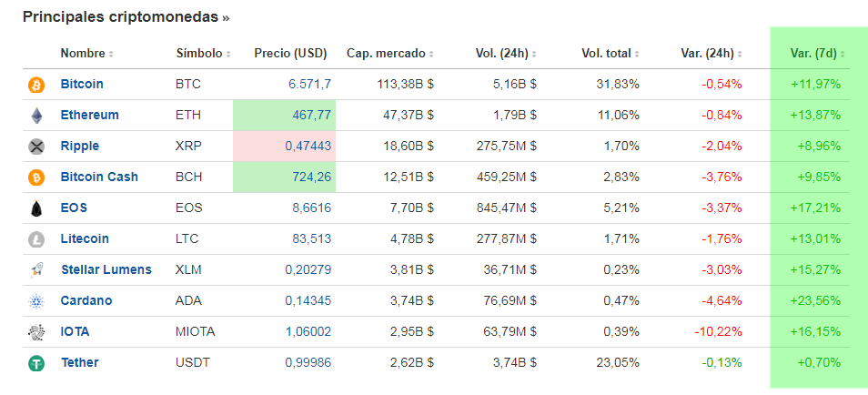Click the EOS black logo icon
Viewport: 868px width, 395px height.
(37, 208)
